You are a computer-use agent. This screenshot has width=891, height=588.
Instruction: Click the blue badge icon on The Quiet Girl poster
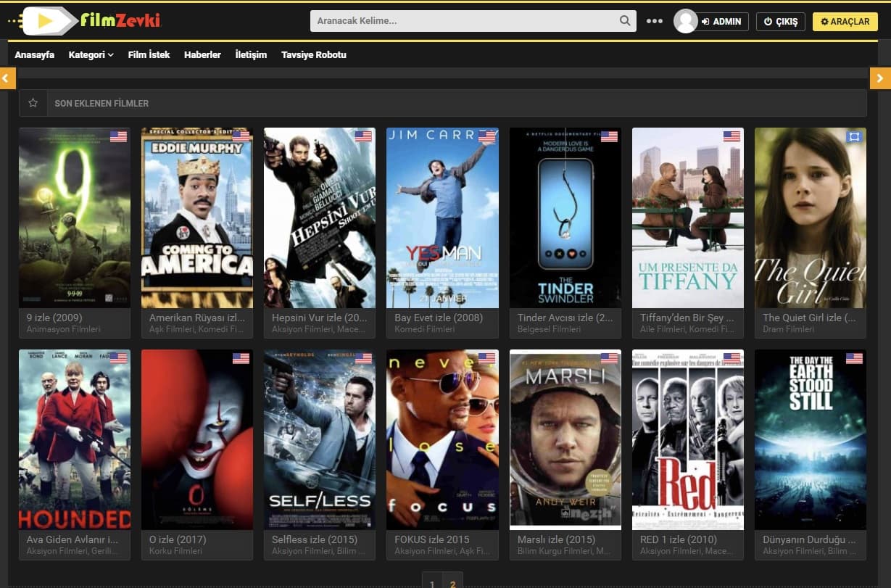[x=855, y=136]
